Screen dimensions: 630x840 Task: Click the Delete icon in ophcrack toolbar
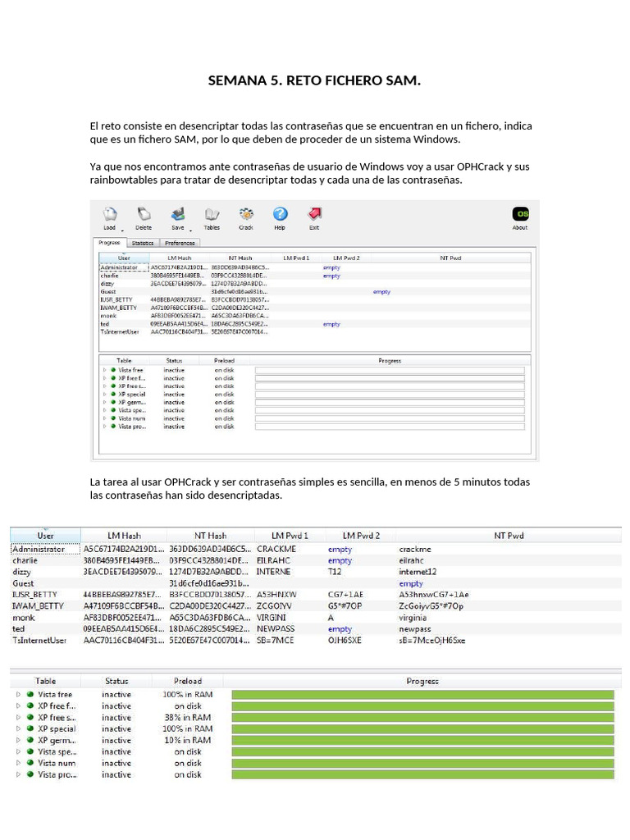click(x=144, y=214)
